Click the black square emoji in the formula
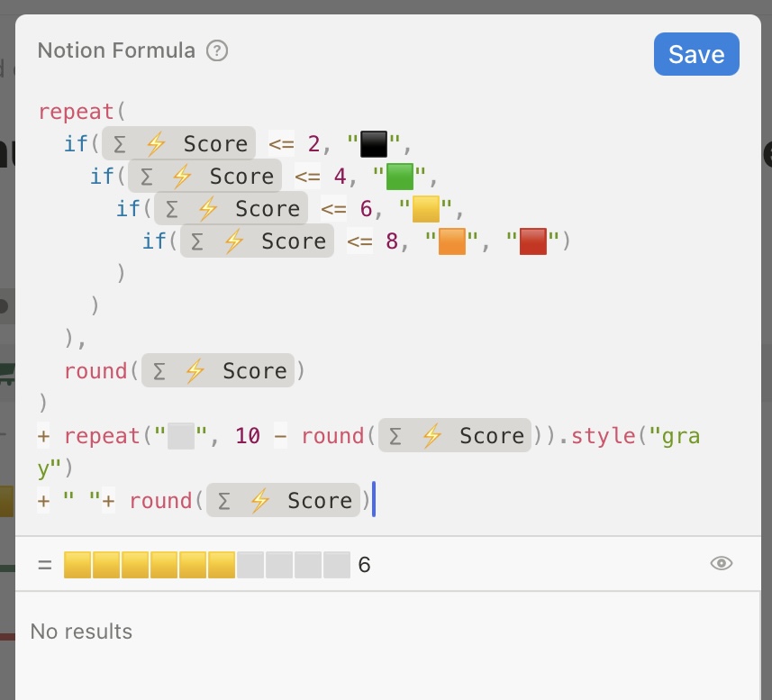 373,142
